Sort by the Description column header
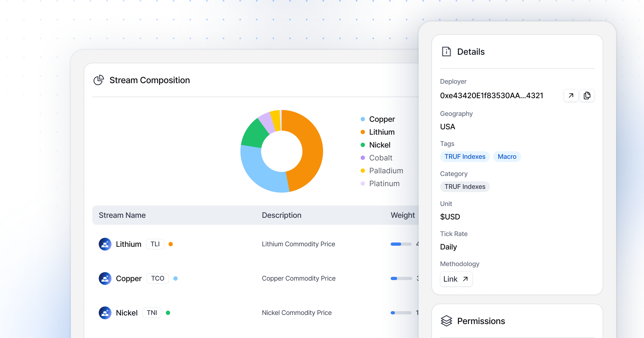 tap(281, 215)
